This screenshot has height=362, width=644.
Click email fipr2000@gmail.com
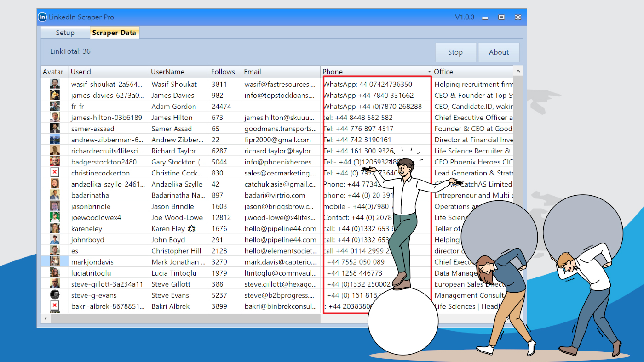[x=278, y=140]
